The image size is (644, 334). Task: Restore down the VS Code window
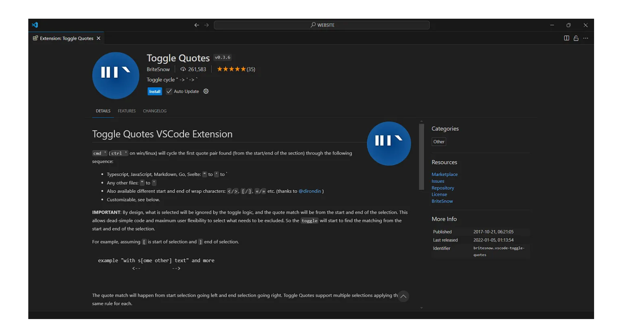569,25
